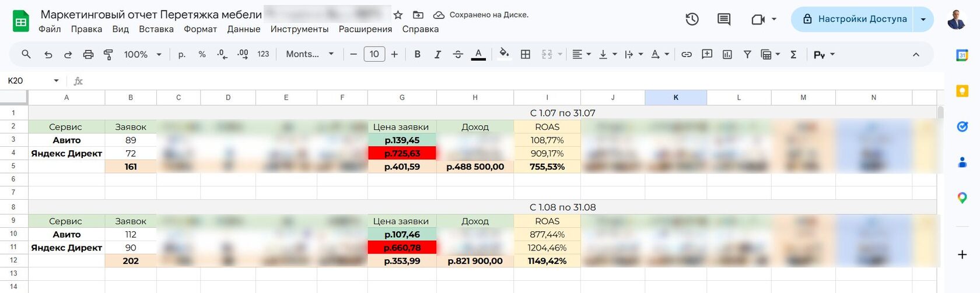Open the Правка menu

(86, 29)
